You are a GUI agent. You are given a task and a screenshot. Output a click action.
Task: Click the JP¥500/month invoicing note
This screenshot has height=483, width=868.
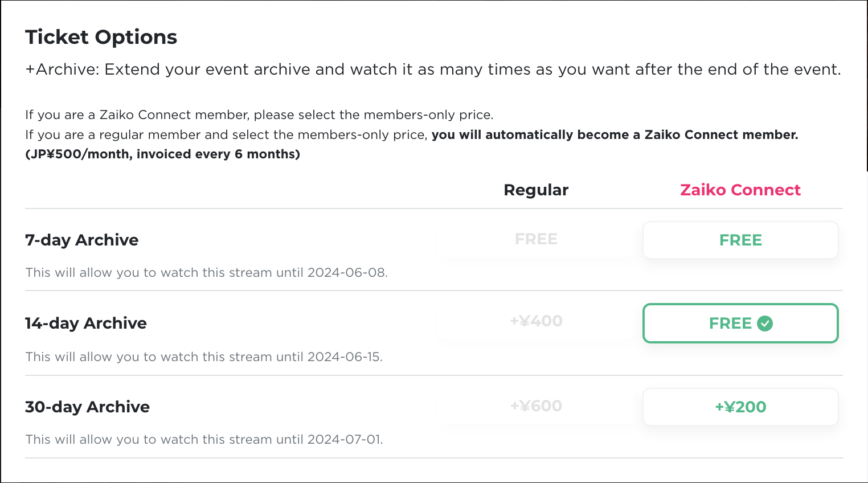click(x=163, y=154)
